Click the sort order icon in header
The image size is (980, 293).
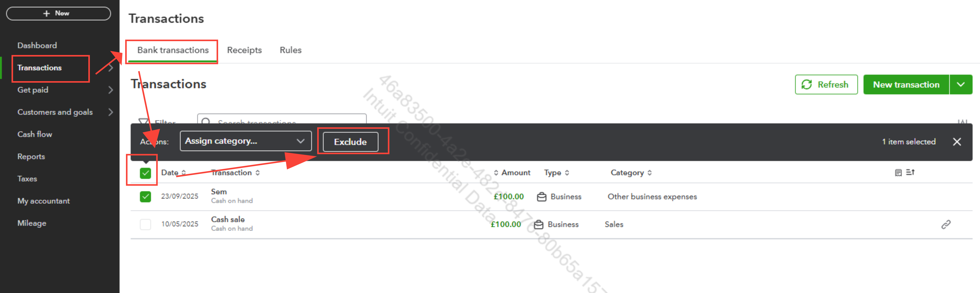(x=910, y=172)
